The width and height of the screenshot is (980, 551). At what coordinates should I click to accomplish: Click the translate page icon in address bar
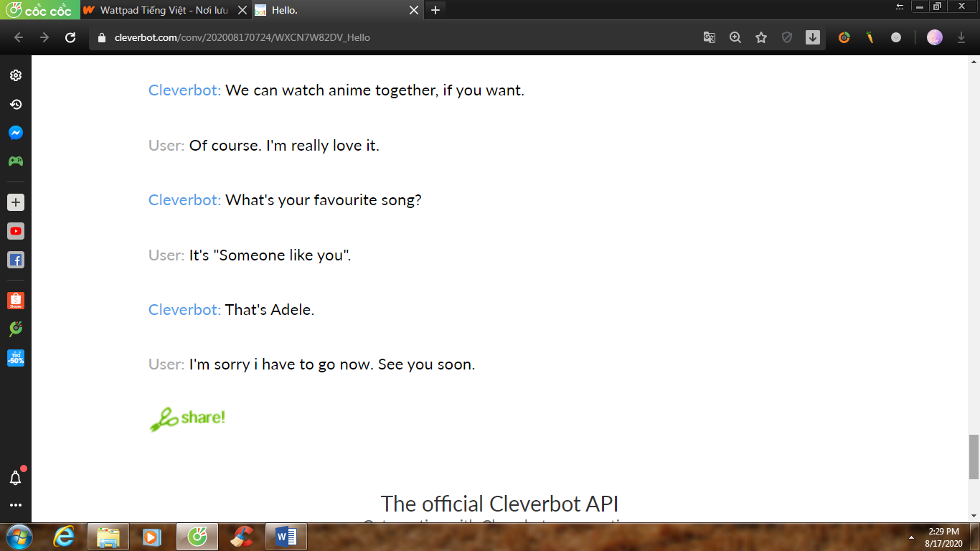[x=710, y=37]
